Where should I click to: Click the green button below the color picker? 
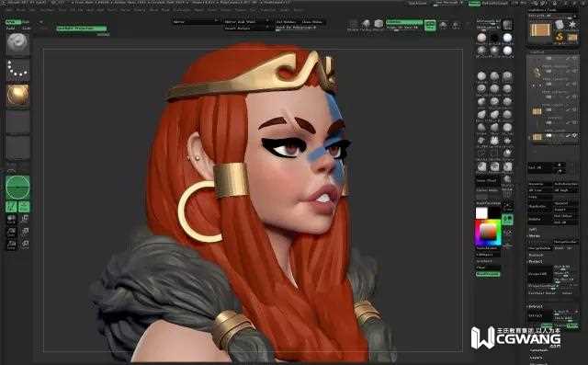488,274
